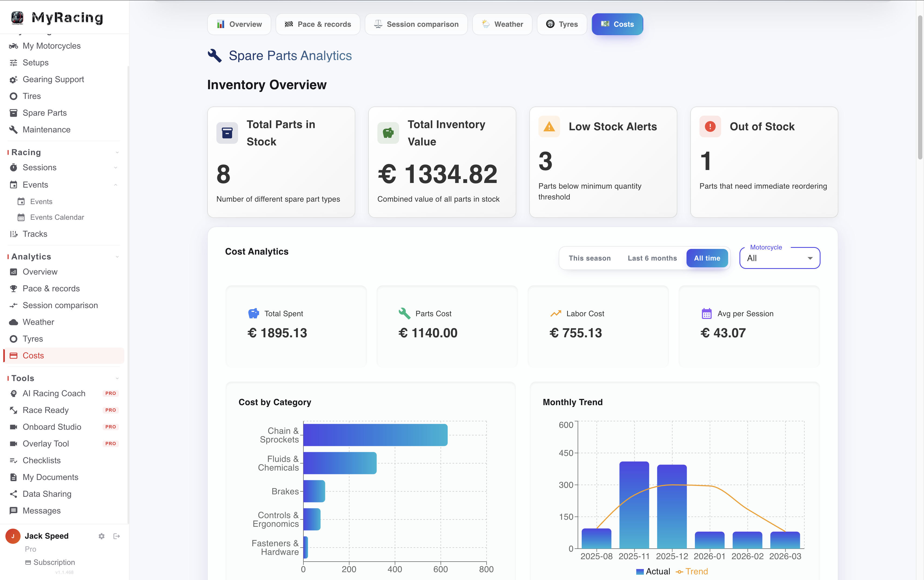Switch to the Pace & records top tab
924x580 pixels.
click(x=318, y=24)
